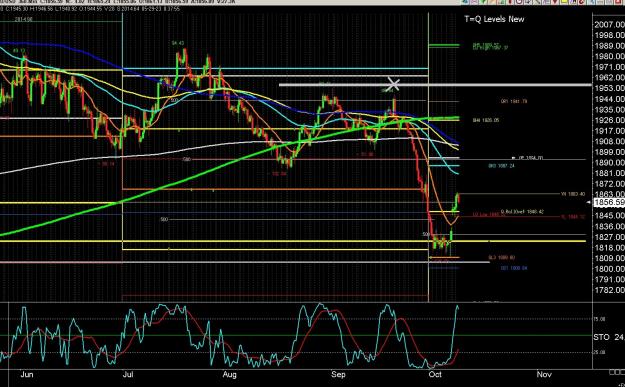This screenshot has width=625, height=387.
Task: Click the 1890.00 price axis label
Action: [609, 163]
